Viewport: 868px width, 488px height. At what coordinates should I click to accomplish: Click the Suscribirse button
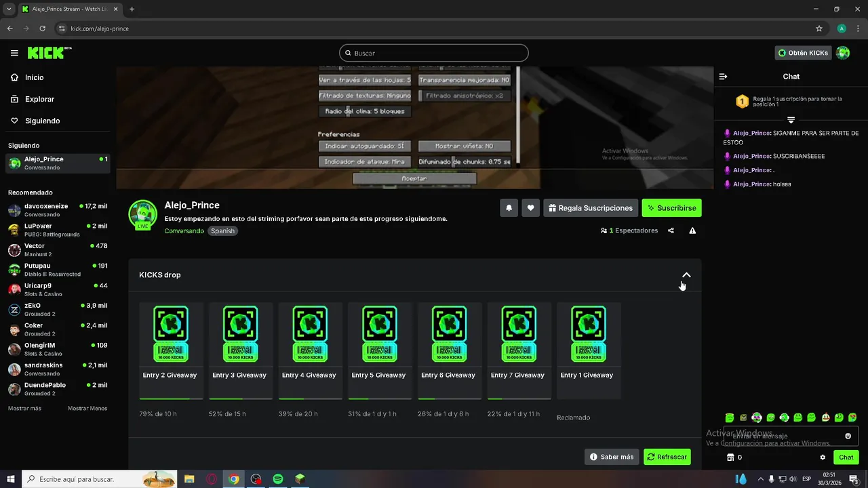tap(671, 208)
